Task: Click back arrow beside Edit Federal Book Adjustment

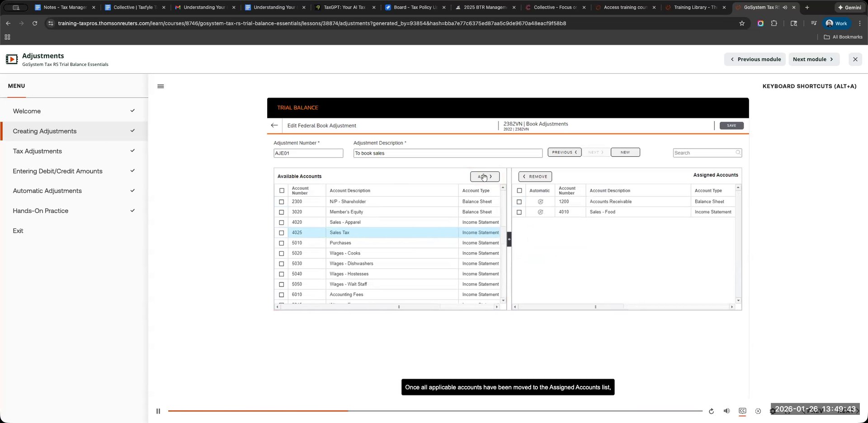Action: point(274,126)
